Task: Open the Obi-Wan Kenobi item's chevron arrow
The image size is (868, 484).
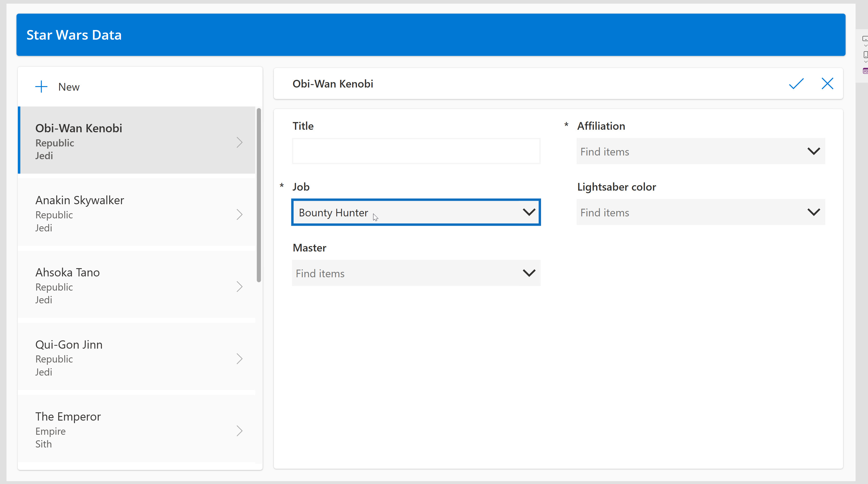Action: [239, 142]
